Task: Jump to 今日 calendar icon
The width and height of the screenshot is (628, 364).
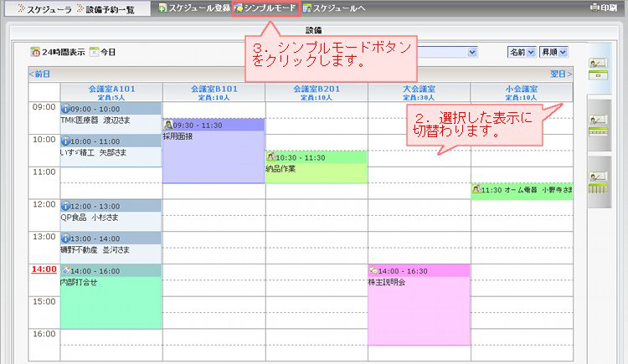Action: (x=94, y=52)
